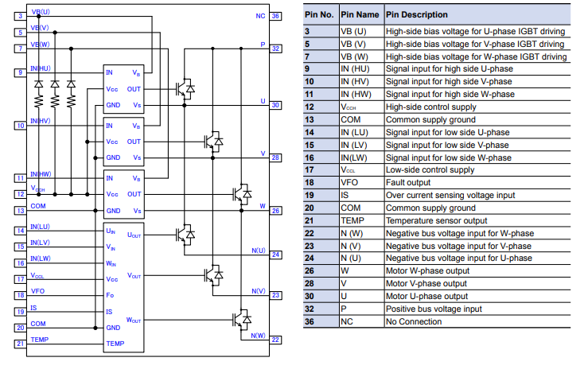Click pin box 28 beside V in the diagram
The width and height of the screenshot is (588, 377).
pos(275,157)
